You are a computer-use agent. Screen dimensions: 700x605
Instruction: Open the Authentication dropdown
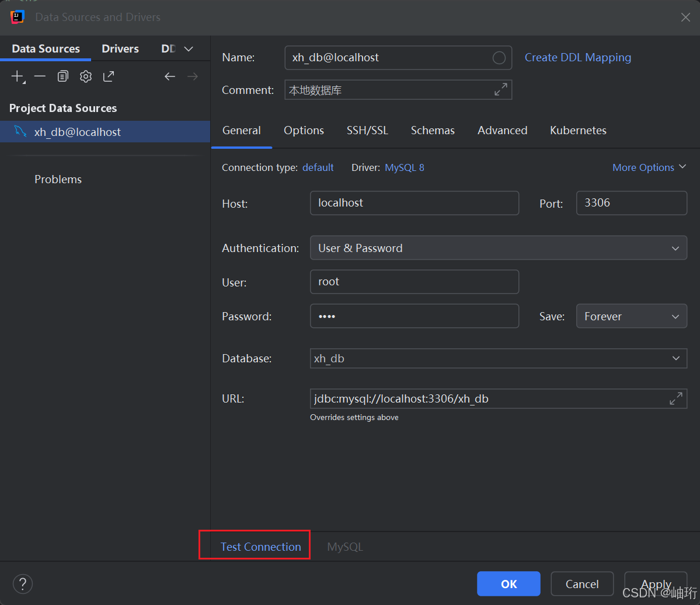[x=498, y=248]
